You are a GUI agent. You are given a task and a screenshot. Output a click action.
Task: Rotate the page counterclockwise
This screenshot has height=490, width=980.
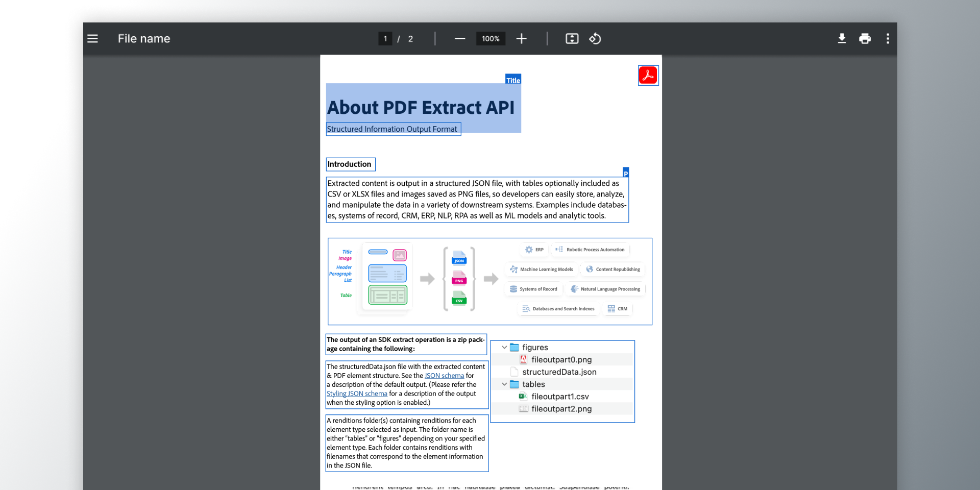pyautogui.click(x=595, y=38)
